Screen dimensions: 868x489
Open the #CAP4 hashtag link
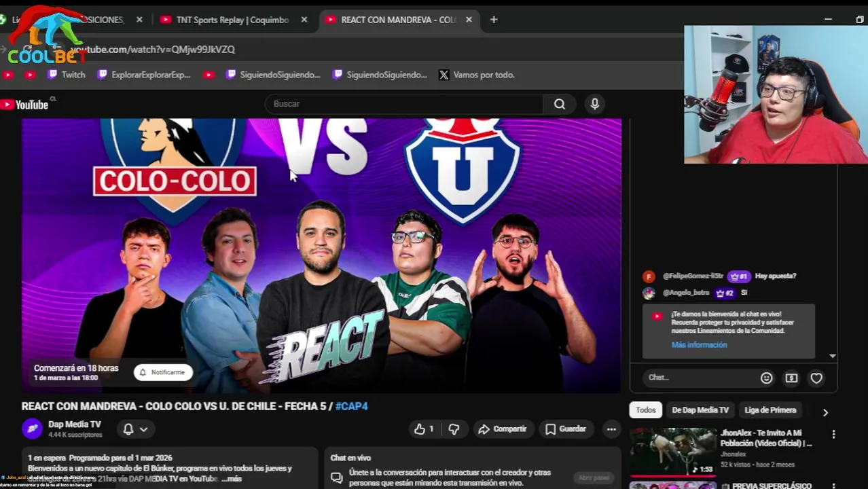point(352,406)
